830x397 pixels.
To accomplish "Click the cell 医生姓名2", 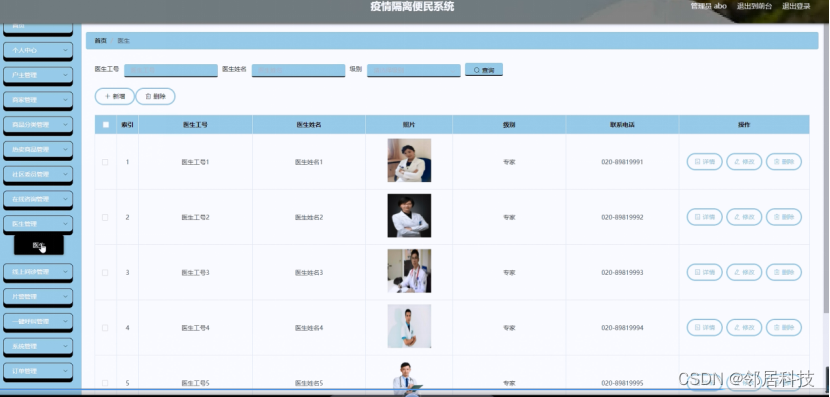I will [309, 218].
